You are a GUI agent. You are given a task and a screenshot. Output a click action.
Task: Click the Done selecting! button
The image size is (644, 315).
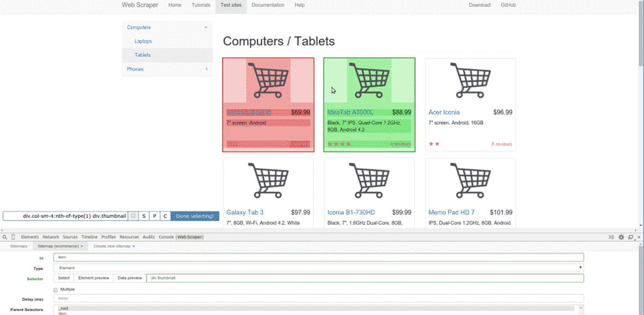(195, 216)
